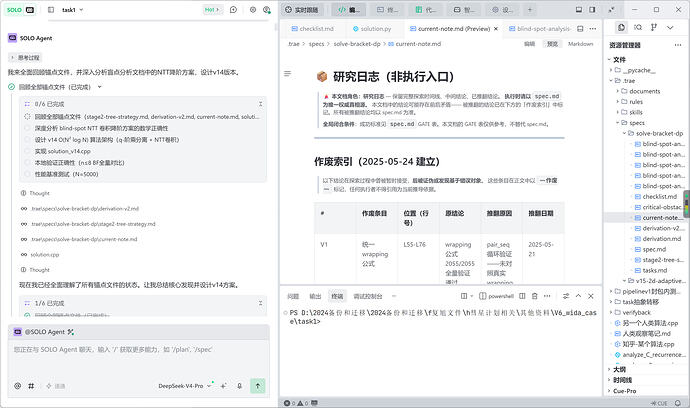Split the terminal using split icon

point(522,296)
